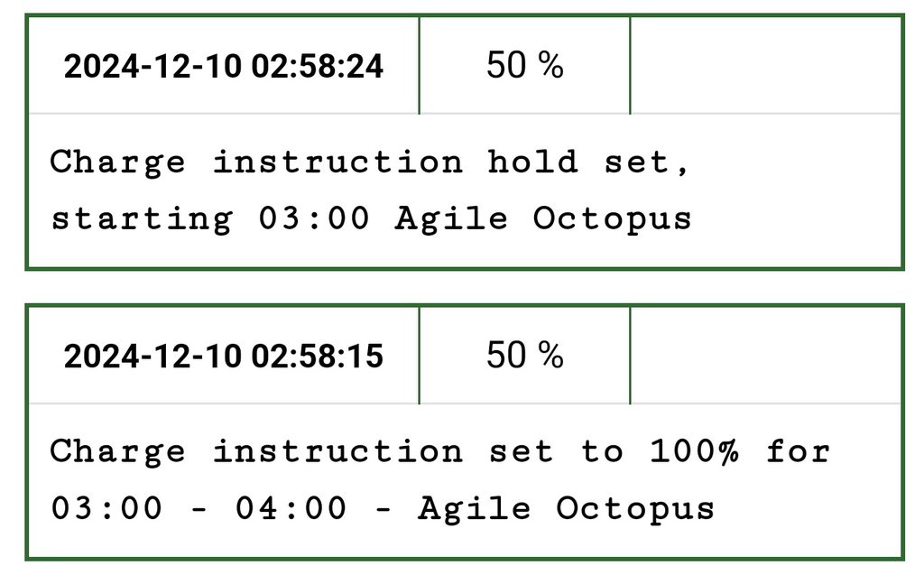
Task: Click "Agile Octopus" in the 100% charge message
Action: [566, 508]
